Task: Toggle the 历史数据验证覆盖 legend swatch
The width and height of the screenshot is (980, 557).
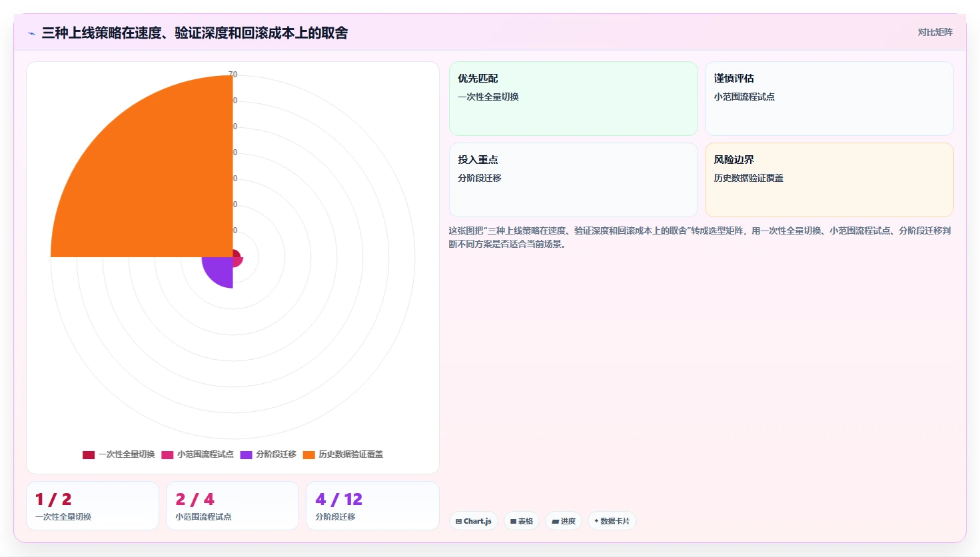Action: [308, 455]
